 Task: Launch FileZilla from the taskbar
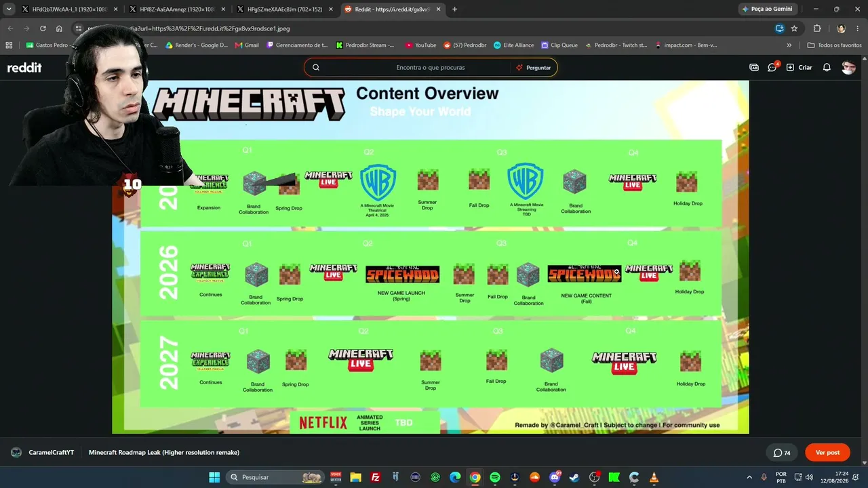tap(375, 477)
